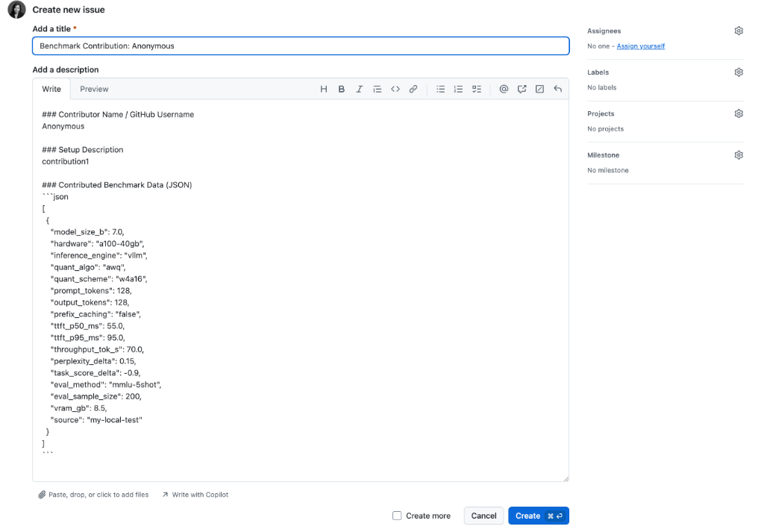Screen dimensions: 764x532
Task: Click the Assign yourself link
Action: [641, 46]
